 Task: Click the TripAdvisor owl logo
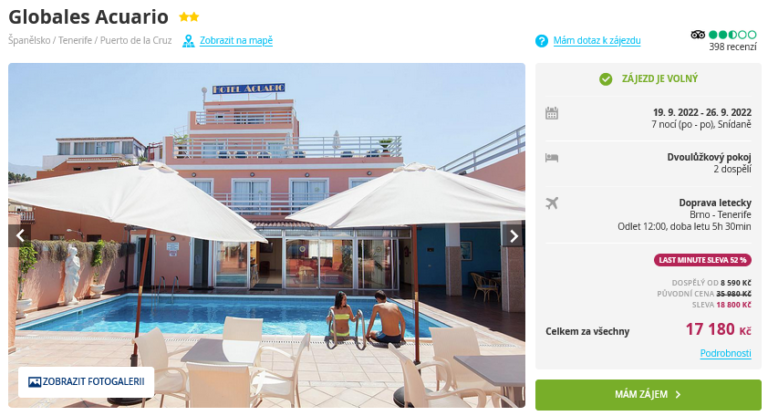coord(697,35)
